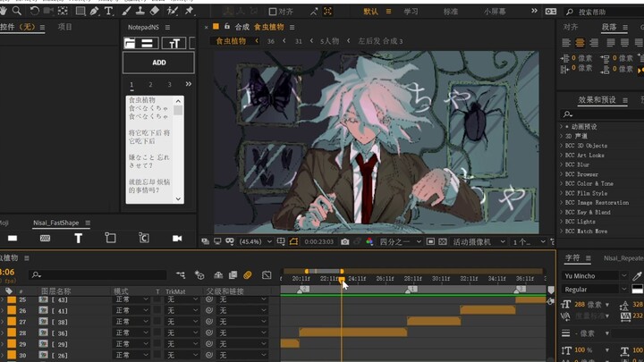This screenshot has height=362, width=644.
Task: Select the Rotation tool
Action: (x=35, y=11)
